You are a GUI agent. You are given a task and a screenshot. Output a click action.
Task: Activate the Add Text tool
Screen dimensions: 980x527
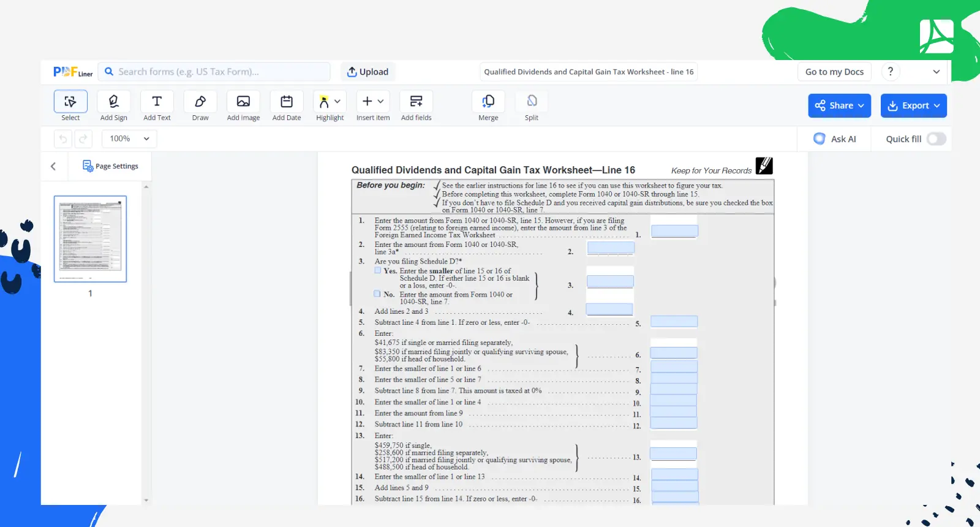[157, 106]
